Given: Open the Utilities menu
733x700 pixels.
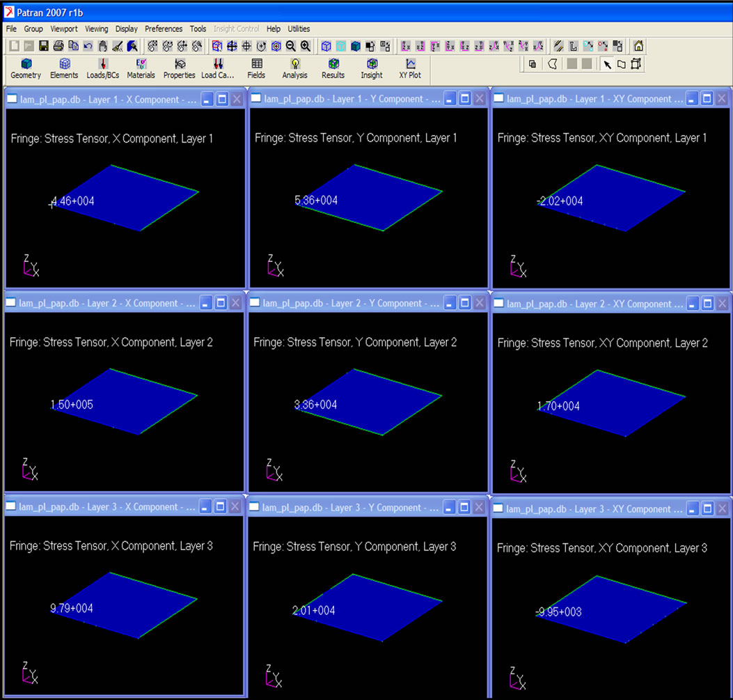Looking at the screenshot, I should click(x=299, y=29).
